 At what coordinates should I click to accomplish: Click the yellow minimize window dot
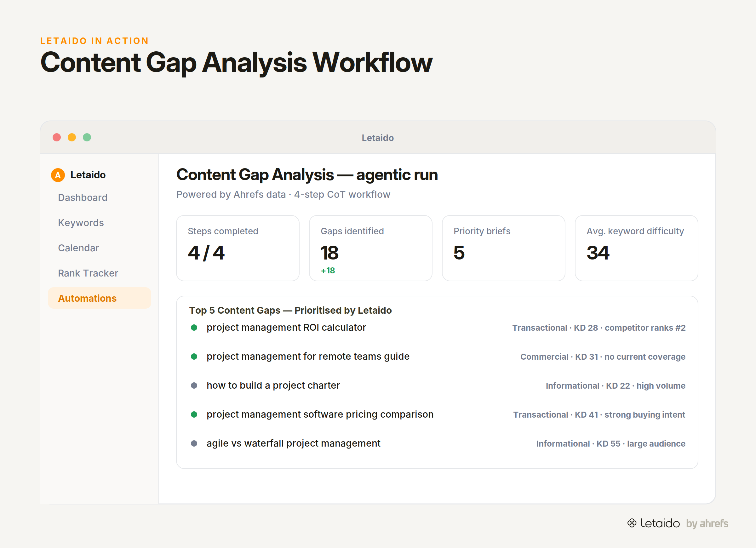tap(72, 137)
